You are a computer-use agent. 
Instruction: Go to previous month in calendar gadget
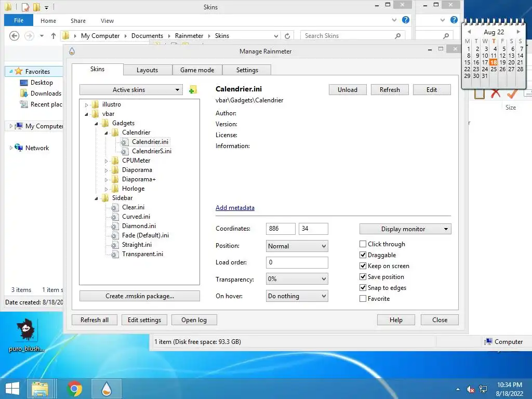[x=469, y=32]
